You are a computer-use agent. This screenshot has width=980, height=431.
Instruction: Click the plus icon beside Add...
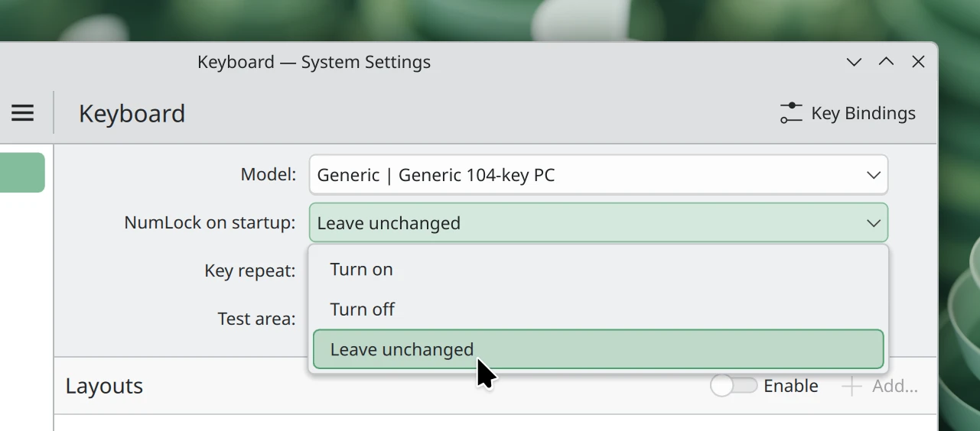click(x=851, y=387)
